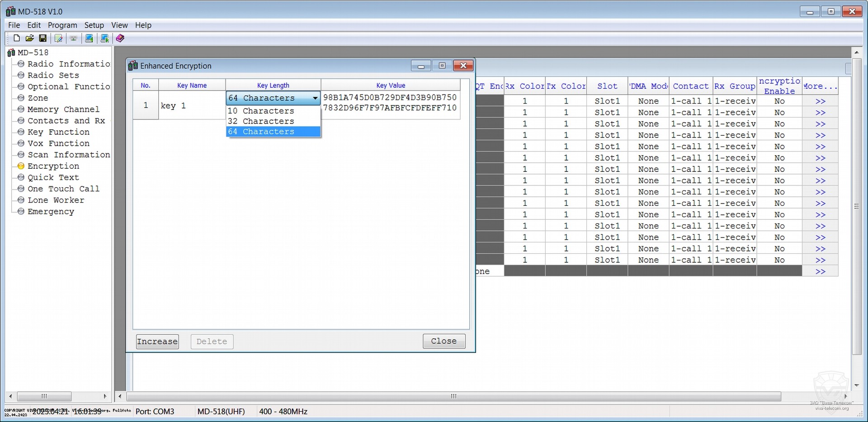Viewport: 868px width, 422px height.
Task: Click the main horizontal scrollbar thumb
Action: [453, 397]
